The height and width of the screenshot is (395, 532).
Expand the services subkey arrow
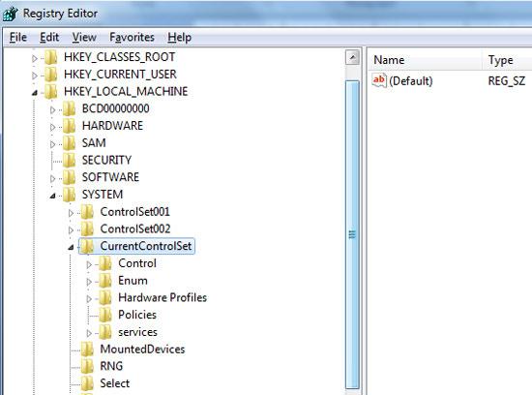(x=89, y=333)
